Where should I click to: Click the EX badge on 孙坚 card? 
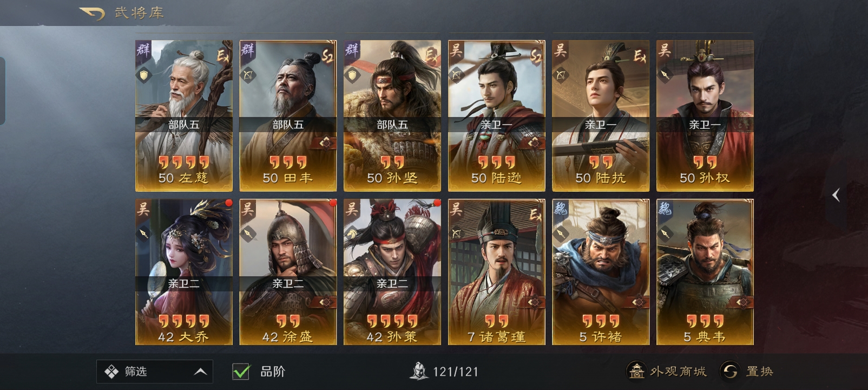pyautogui.click(x=431, y=55)
